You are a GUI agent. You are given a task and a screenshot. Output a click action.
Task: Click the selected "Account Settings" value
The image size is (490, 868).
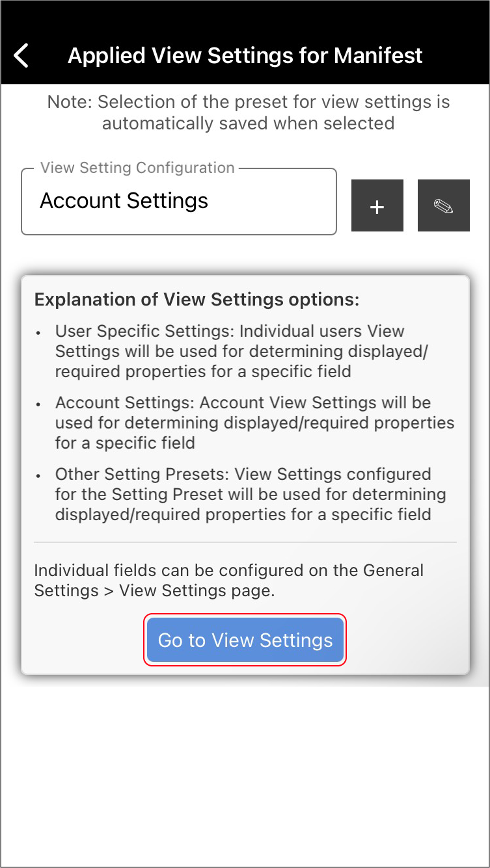(x=124, y=201)
